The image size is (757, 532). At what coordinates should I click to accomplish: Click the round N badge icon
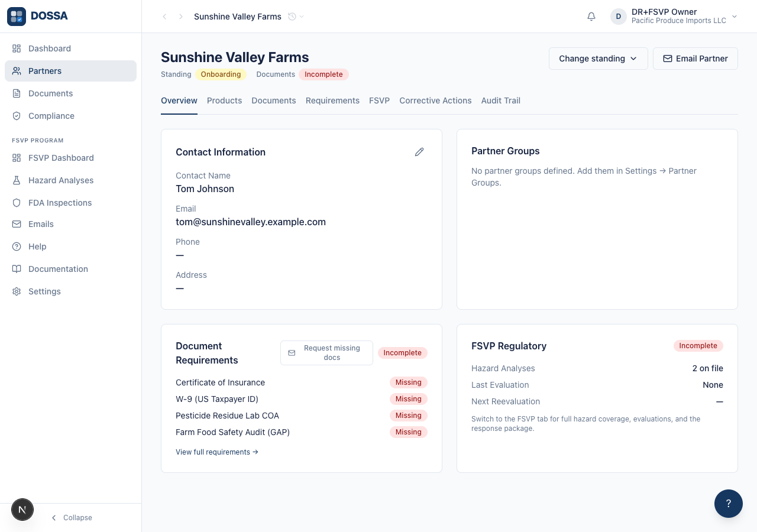tap(22, 510)
